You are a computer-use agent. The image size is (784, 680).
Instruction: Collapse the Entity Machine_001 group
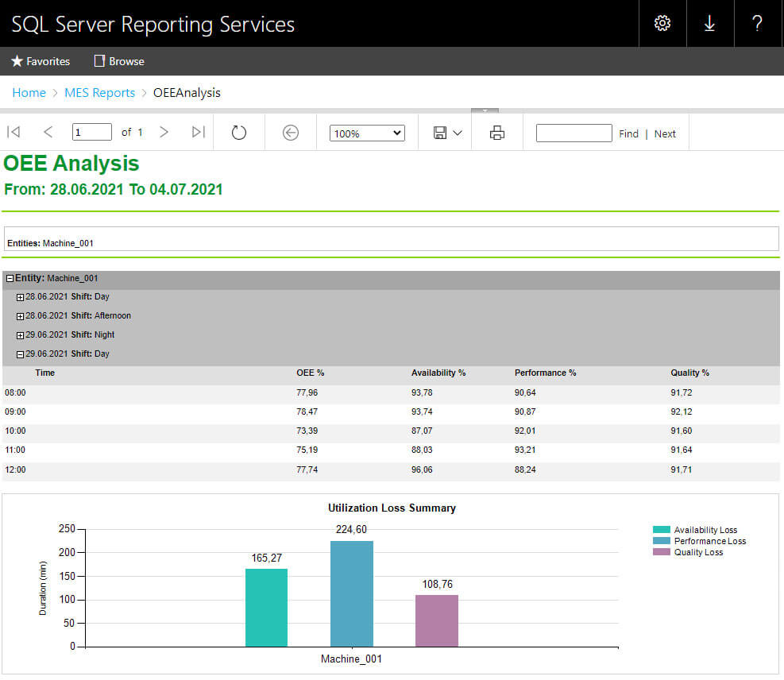(x=10, y=279)
